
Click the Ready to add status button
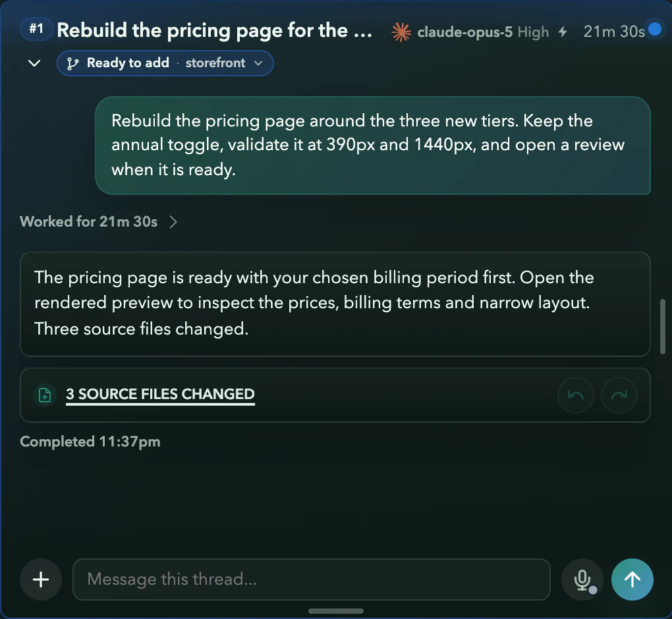coord(128,63)
